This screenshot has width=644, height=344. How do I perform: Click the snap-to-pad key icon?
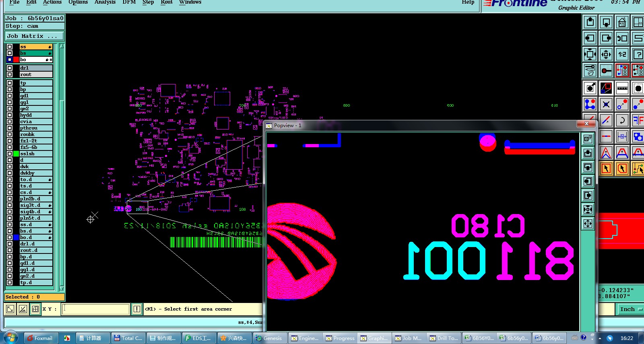(x=606, y=70)
